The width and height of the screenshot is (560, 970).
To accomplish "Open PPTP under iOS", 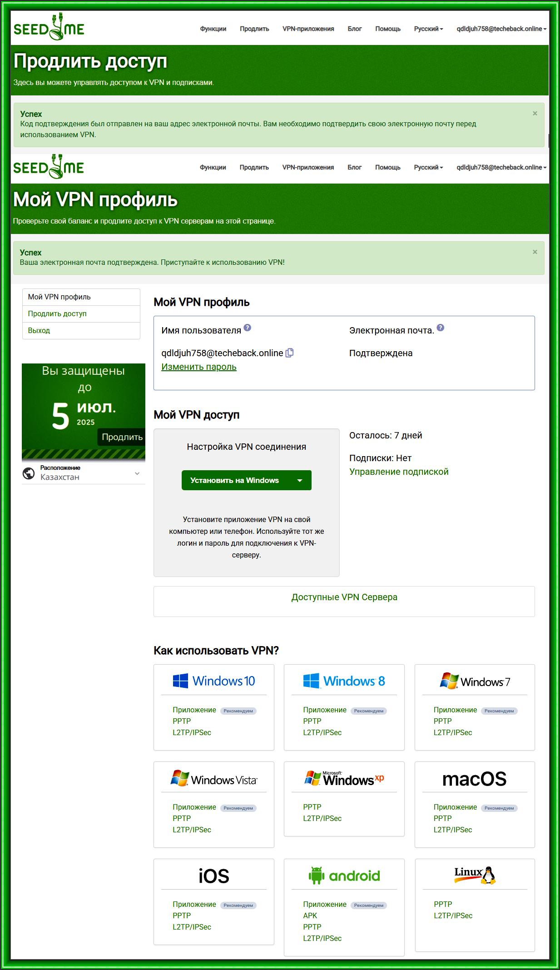I will pyautogui.click(x=182, y=915).
